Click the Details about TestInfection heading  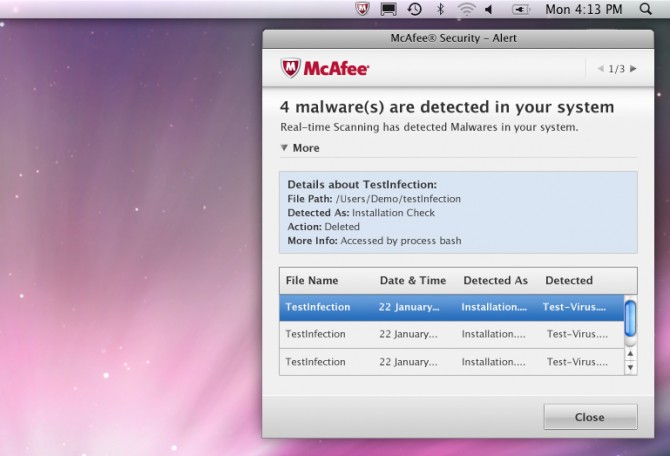click(362, 185)
